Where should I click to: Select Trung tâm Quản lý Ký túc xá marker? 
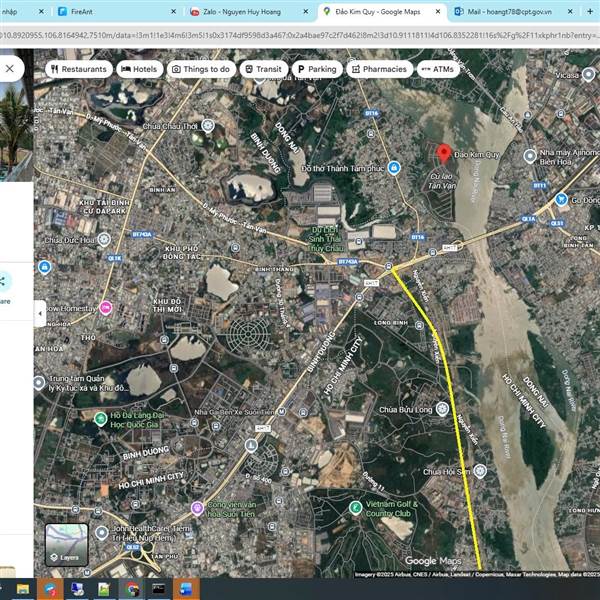[39, 383]
